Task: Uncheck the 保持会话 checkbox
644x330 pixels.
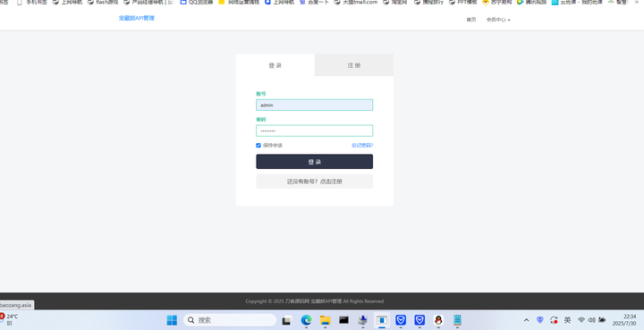Action: [258, 145]
